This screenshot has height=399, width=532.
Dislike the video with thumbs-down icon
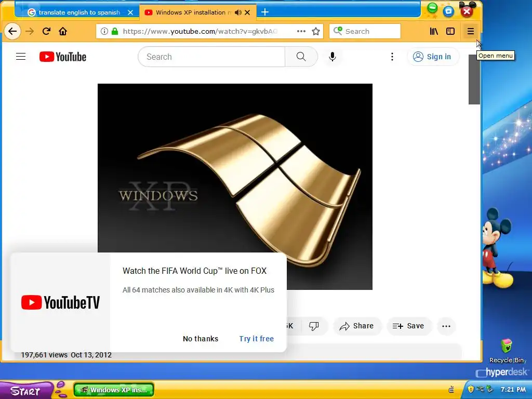(314, 326)
